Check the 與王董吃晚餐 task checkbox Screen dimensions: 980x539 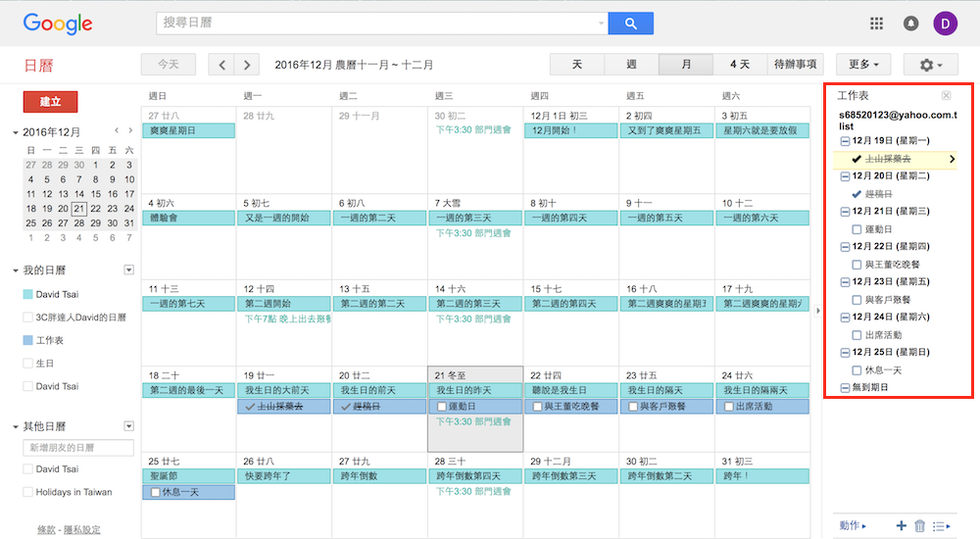857,265
